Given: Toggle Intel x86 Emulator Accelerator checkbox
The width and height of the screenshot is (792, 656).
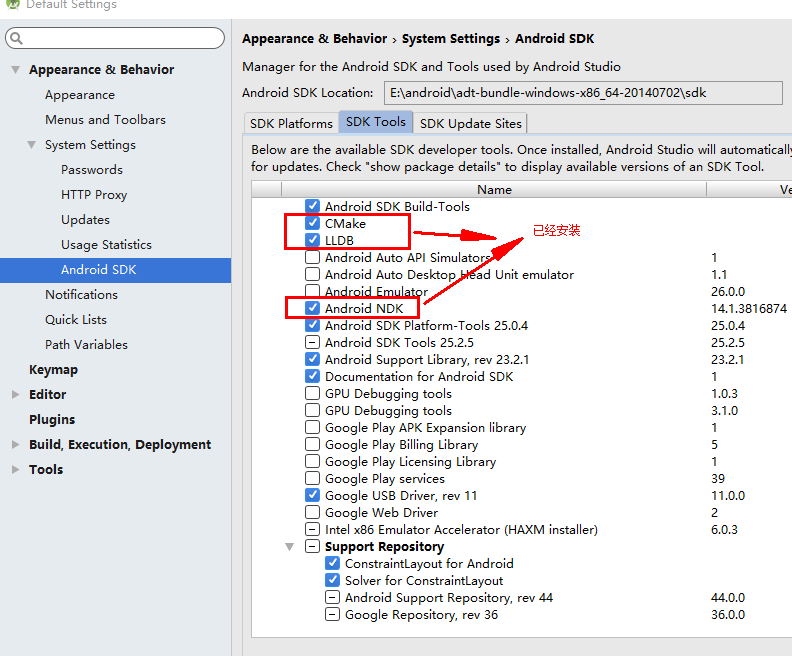Looking at the screenshot, I should [313, 529].
